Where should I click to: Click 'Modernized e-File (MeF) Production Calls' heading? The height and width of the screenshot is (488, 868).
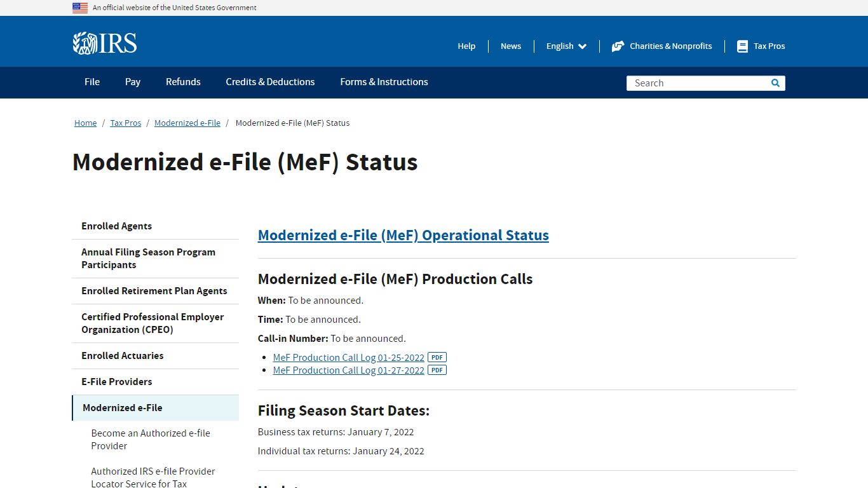click(x=395, y=280)
